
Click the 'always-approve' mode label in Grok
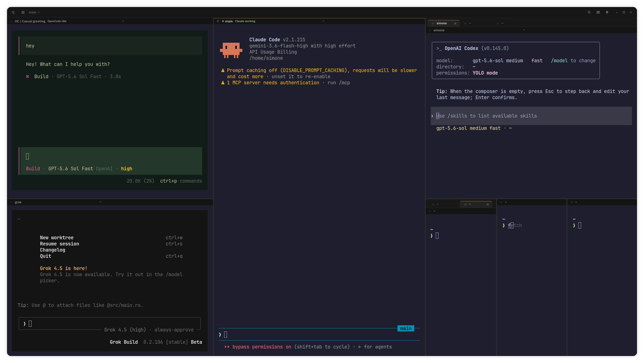[x=174, y=330]
